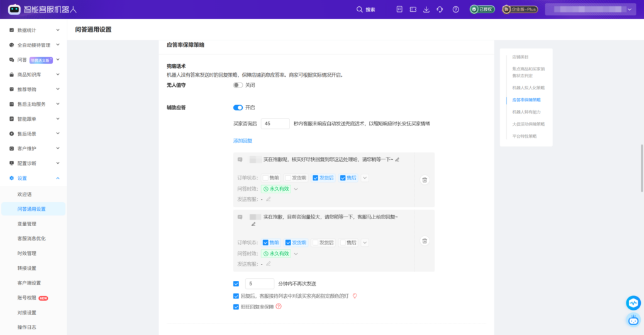Delete the 实在抱歉呢 reply with trash icon

425,179
